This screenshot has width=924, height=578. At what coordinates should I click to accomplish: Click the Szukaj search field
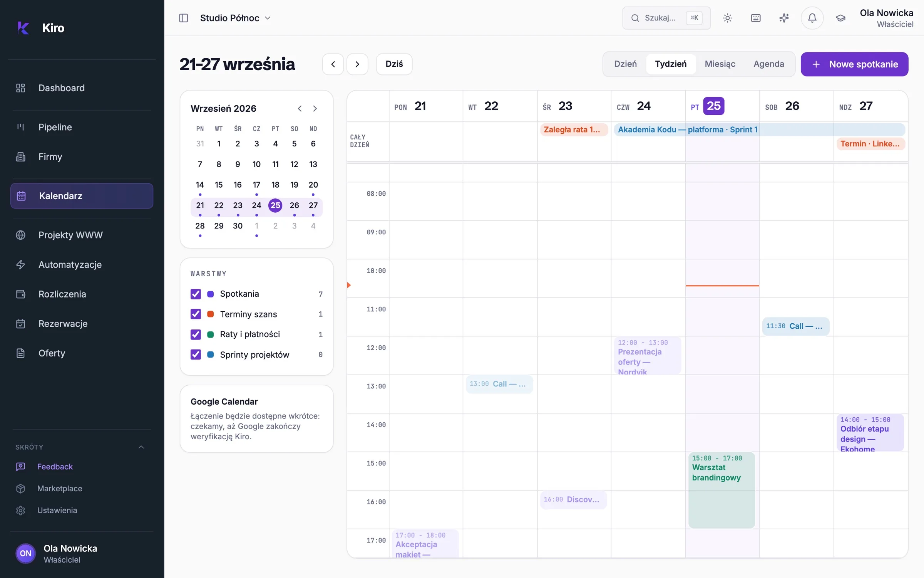666,18
